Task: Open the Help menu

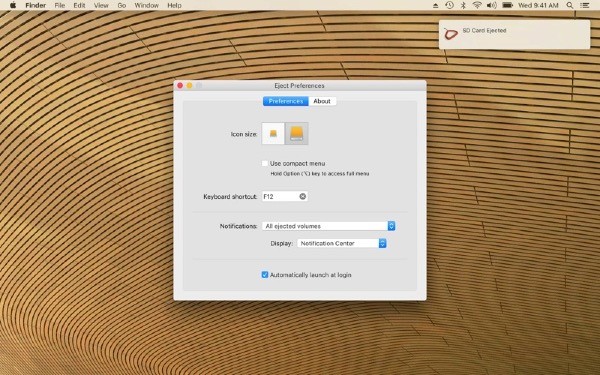Action: pos(174,5)
